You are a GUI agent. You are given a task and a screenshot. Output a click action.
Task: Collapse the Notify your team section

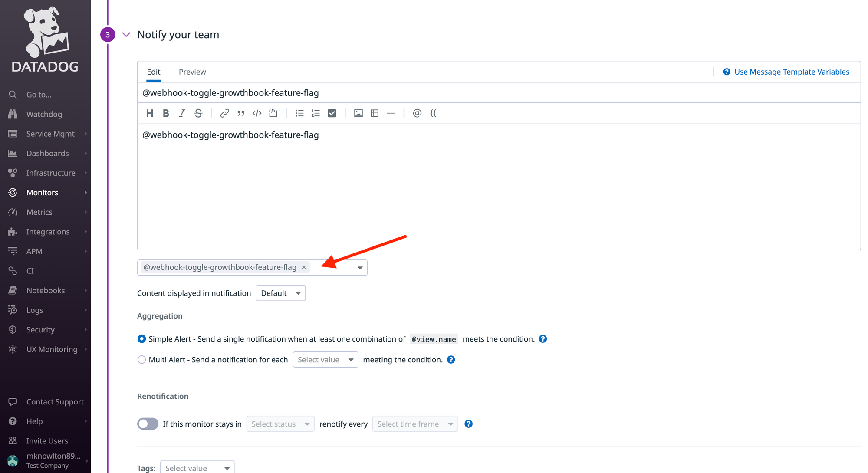pos(126,35)
